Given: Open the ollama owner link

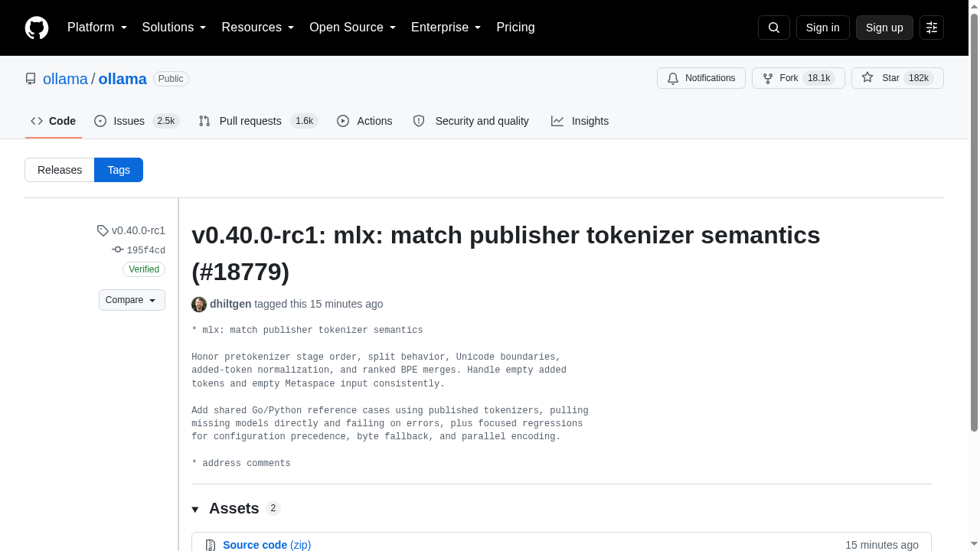Looking at the screenshot, I should [65, 79].
